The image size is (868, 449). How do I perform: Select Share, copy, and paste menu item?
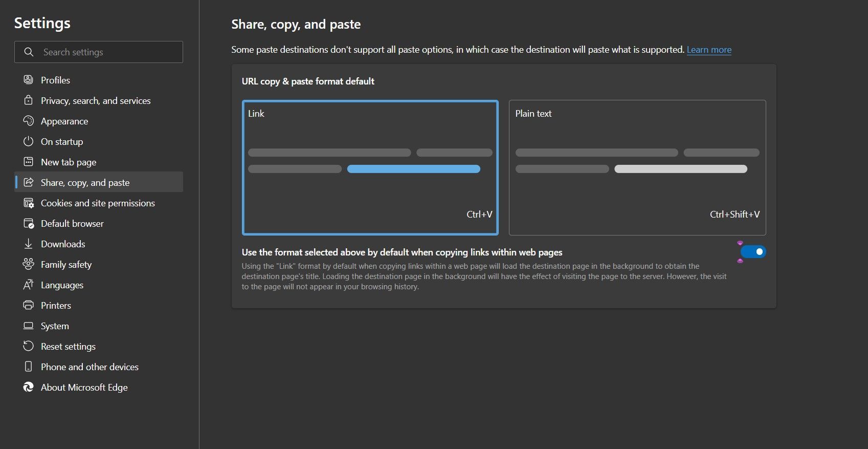99,182
